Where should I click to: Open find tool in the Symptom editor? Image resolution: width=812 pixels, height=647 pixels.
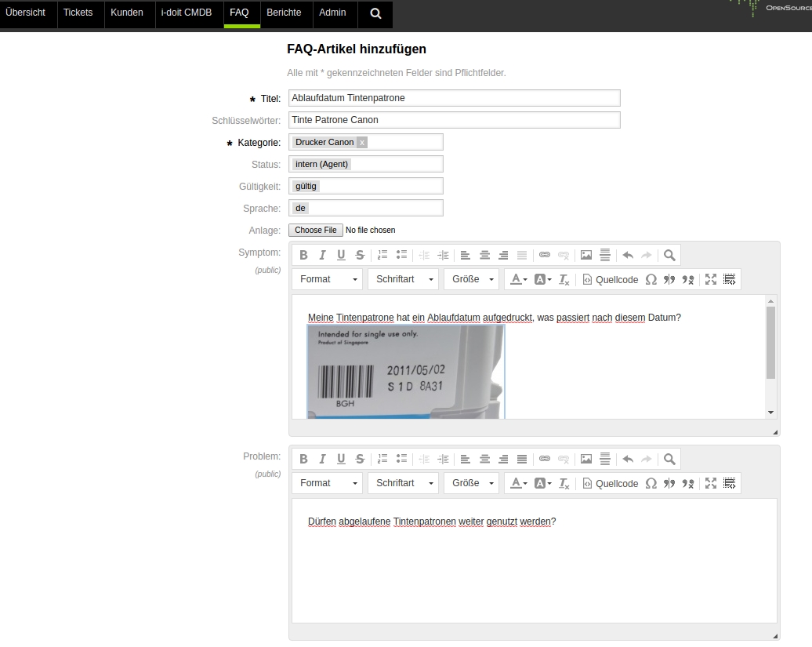pos(669,255)
